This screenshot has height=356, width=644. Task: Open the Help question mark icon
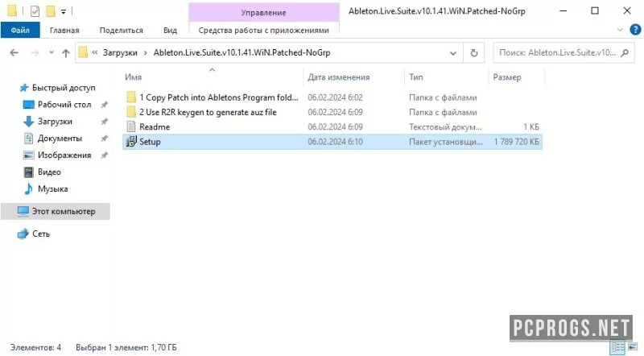point(635,30)
